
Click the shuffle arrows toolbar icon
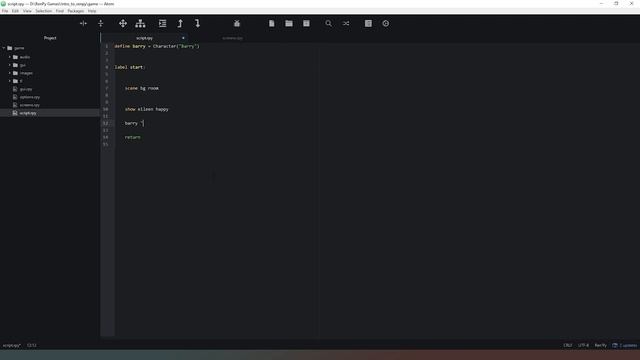click(x=346, y=24)
